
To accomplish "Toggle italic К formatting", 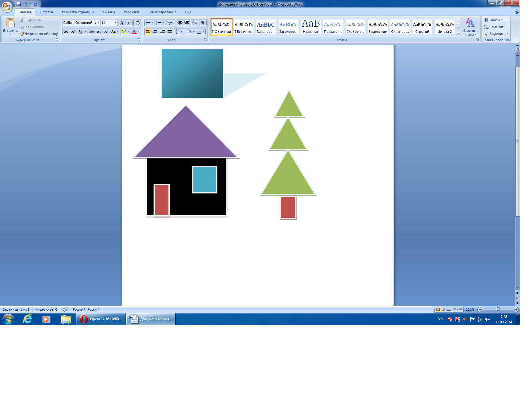I will coord(73,32).
